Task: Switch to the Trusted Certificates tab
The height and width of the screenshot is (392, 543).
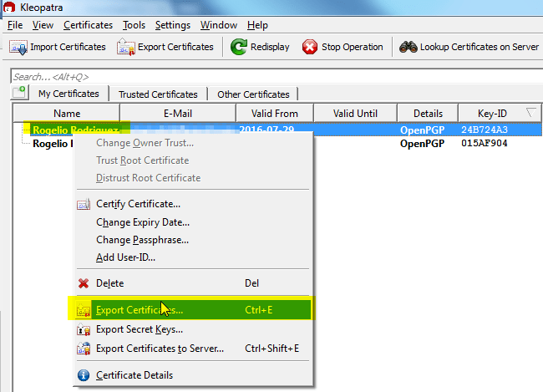Action: point(158,94)
